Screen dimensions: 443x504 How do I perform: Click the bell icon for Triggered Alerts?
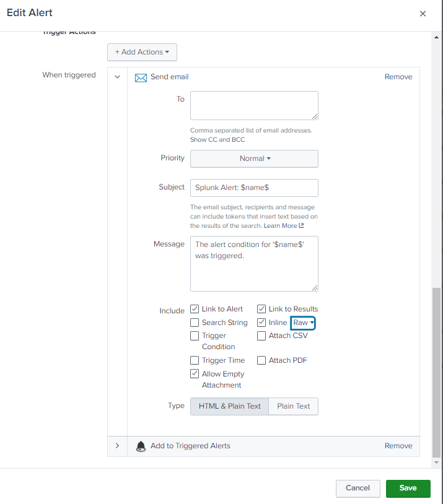(x=141, y=446)
